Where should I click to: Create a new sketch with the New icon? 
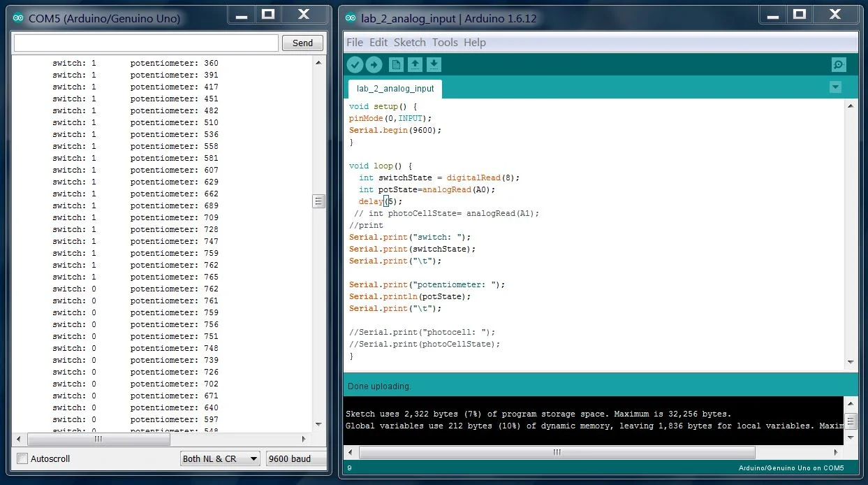point(396,65)
